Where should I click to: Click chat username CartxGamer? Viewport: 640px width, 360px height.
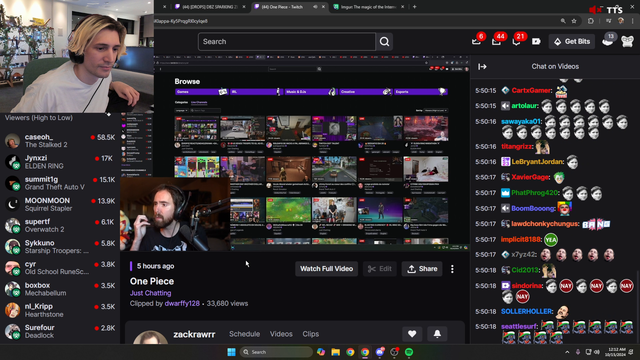531,91
